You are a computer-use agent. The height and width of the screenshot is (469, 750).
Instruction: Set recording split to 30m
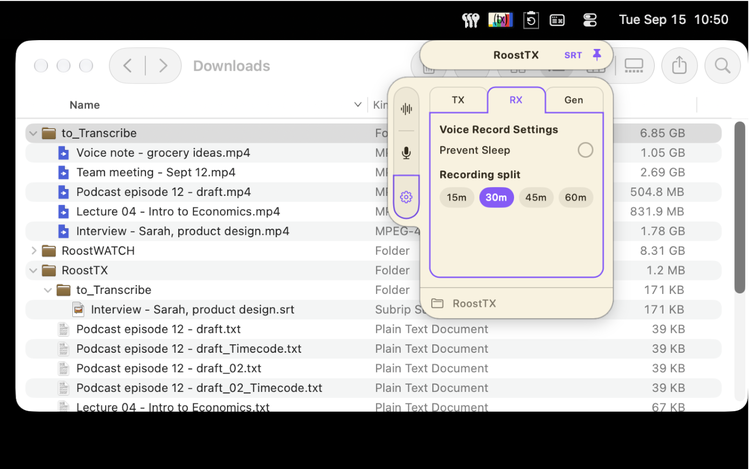click(x=496, y=197)
